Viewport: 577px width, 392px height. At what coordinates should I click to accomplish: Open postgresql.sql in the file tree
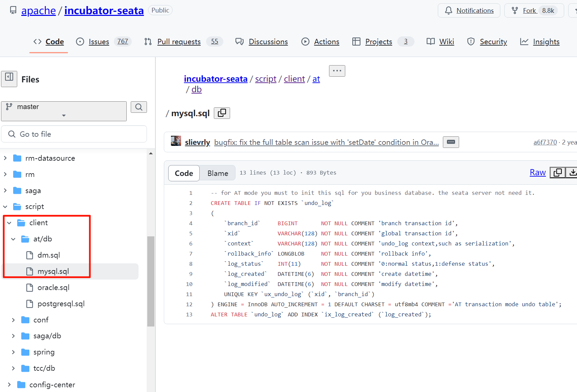click(x=61, y=304)
